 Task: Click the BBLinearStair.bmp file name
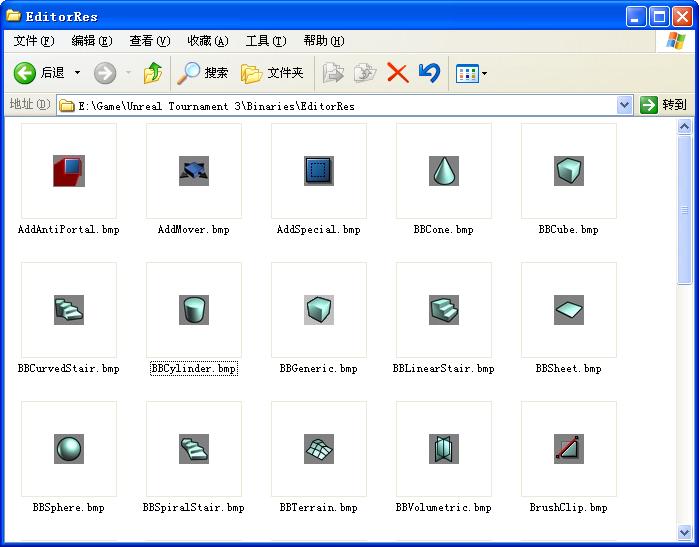click(444, 369)
